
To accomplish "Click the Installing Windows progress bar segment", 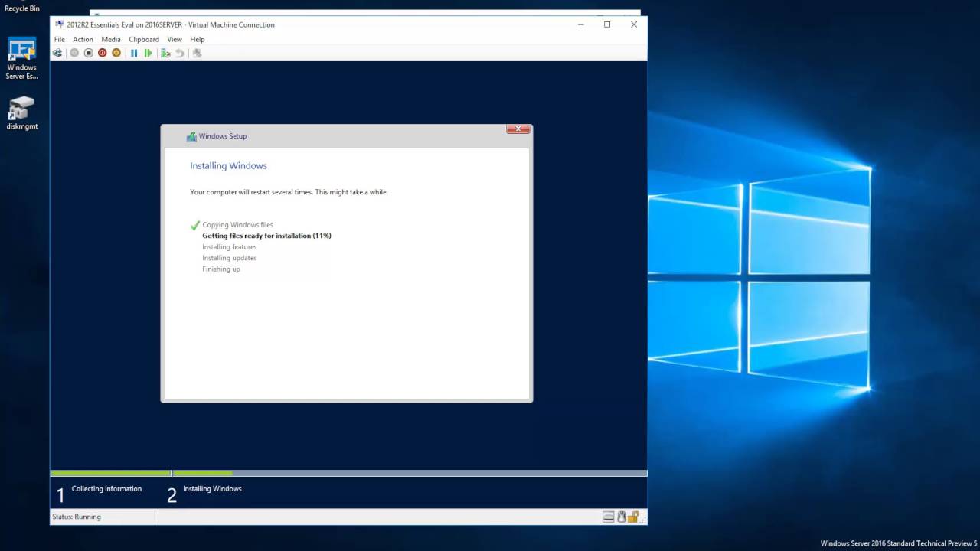I will (x=410, y=474).
